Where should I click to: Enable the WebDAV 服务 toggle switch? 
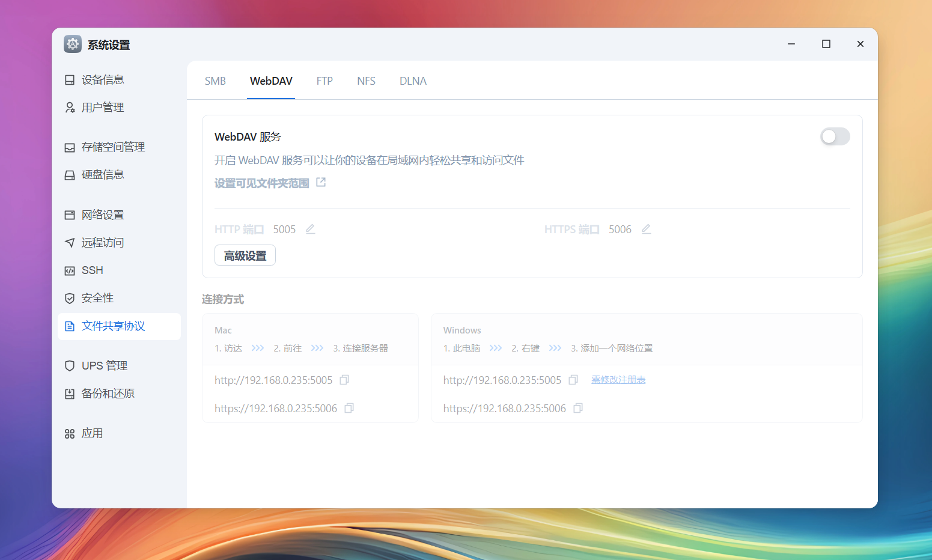coord(835,137)
